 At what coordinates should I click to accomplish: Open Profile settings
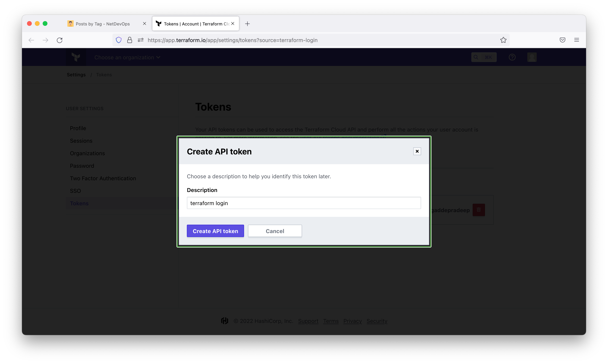[x=78, y=128]
